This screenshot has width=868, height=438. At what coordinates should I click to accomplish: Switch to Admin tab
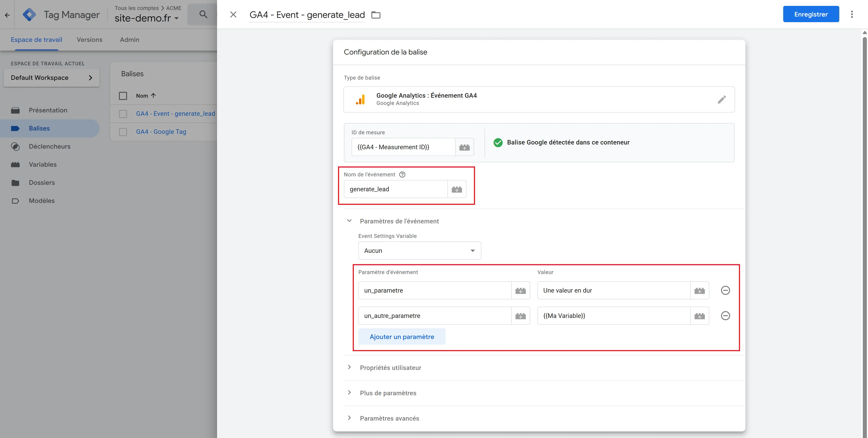click(130, 40)
